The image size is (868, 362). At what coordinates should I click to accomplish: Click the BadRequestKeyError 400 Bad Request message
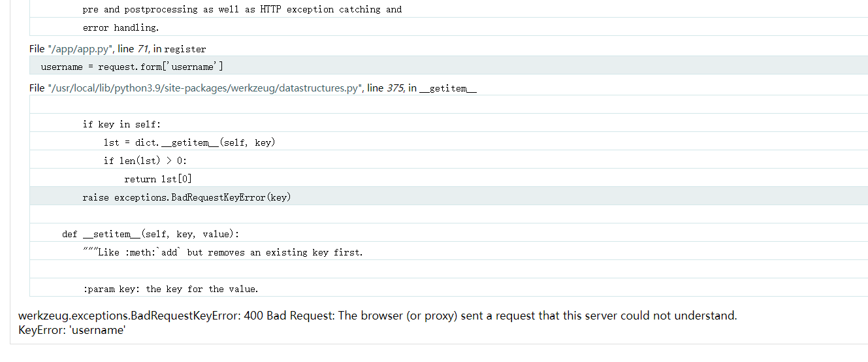pos(378,316)
